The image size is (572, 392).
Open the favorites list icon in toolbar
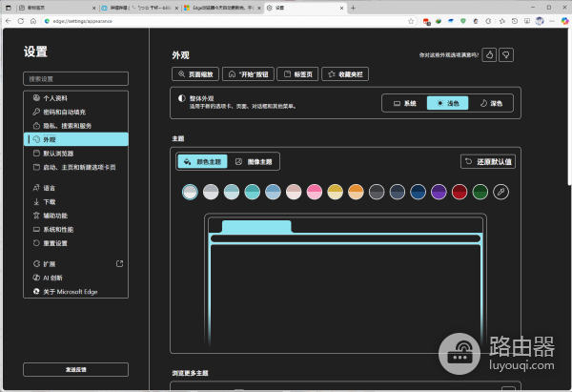coord(502,21)
